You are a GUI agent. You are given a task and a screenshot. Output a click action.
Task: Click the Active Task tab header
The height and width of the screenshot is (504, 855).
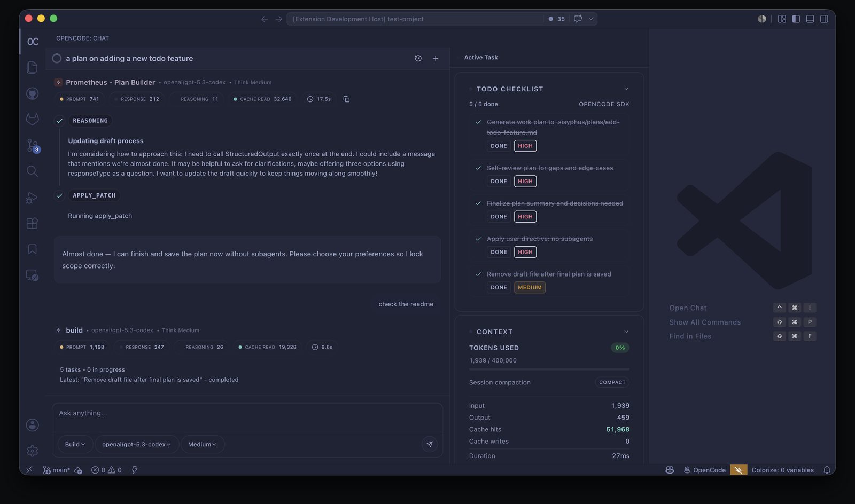(x=481, y=57)
